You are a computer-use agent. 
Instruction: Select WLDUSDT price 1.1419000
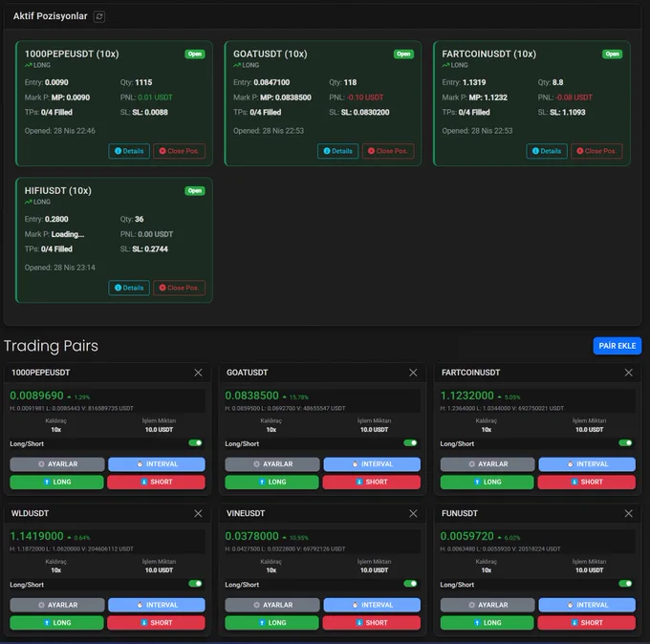(36, 536)
